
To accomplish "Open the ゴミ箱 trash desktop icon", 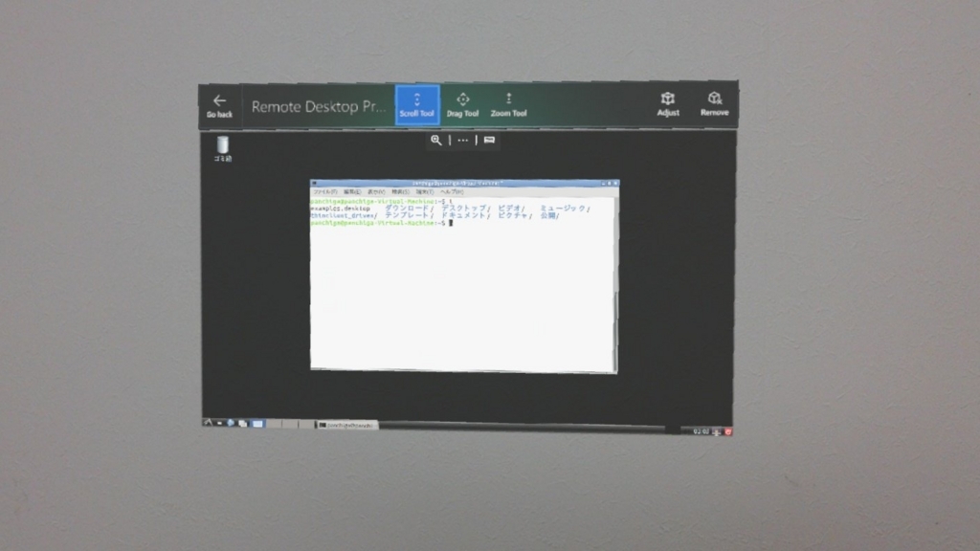I will tap(222, 149).
